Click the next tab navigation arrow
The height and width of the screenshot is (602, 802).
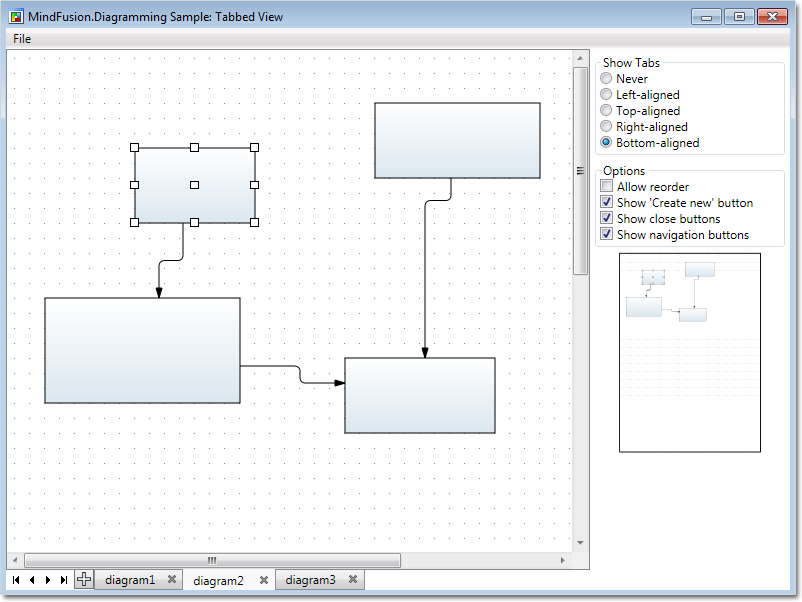48,580
